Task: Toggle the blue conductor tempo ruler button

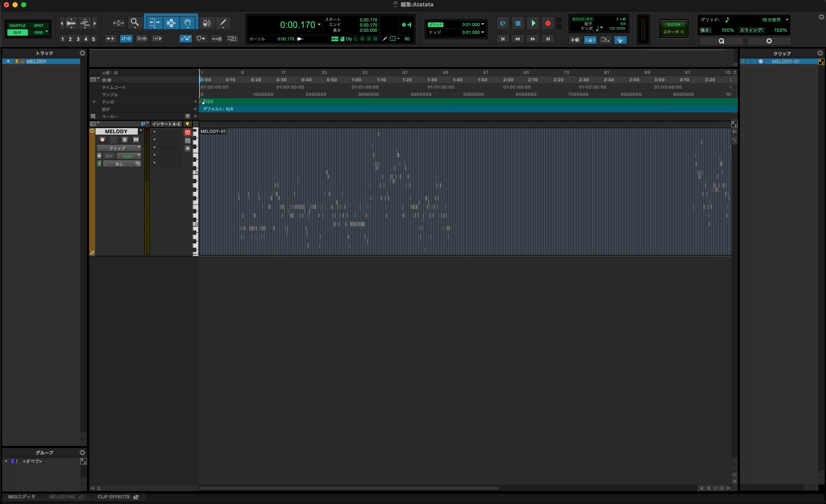Action: click(620, 40)
